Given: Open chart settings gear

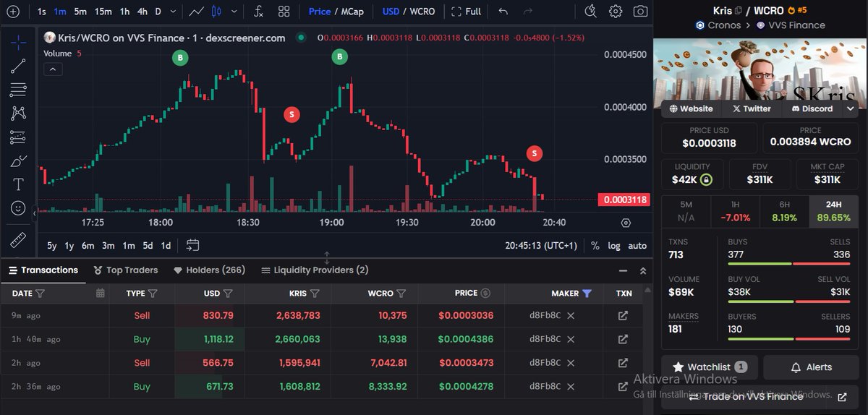Looking at the screenshot, I should click(616, 11).
